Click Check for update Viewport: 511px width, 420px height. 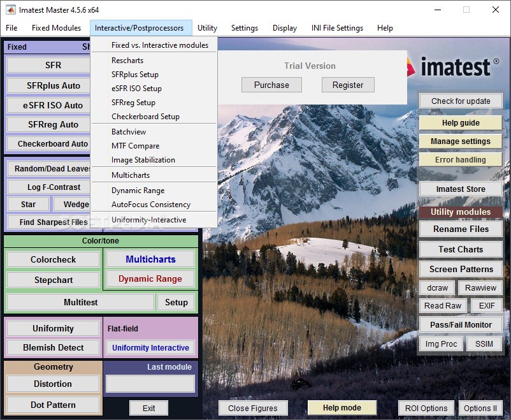point(461,101)
